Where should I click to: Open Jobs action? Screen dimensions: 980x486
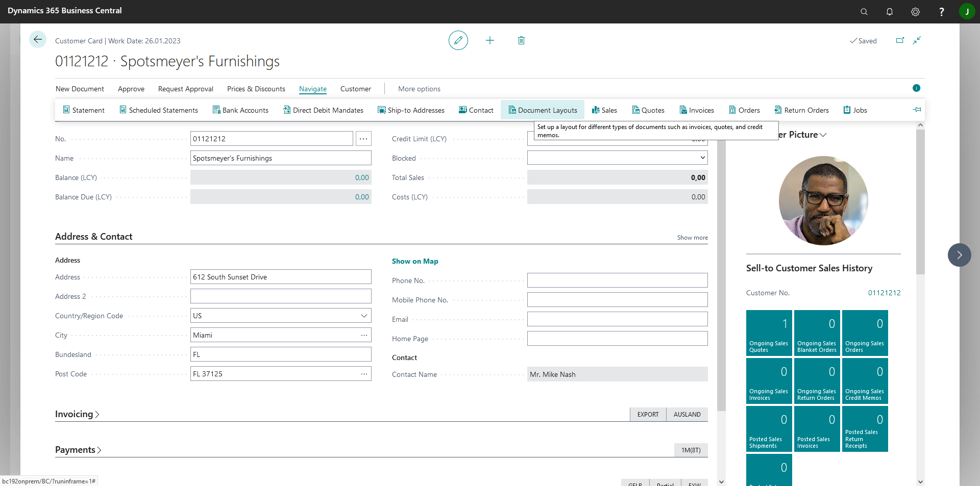(855, 110)
